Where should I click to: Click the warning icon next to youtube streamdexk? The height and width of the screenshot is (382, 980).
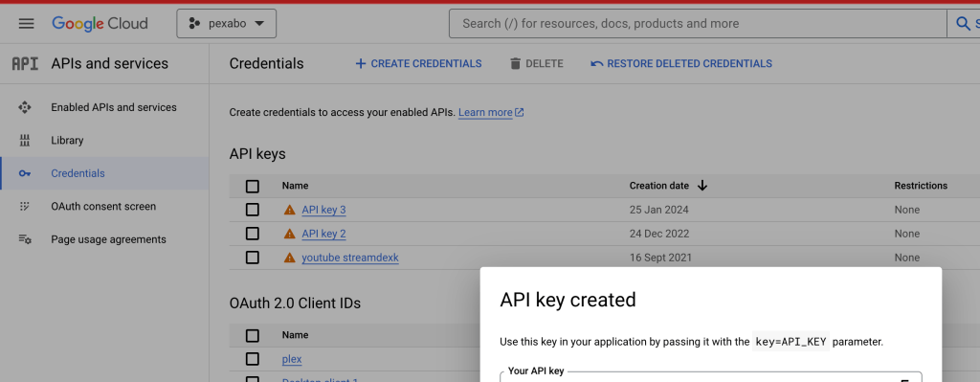click(x=289, y=258)
